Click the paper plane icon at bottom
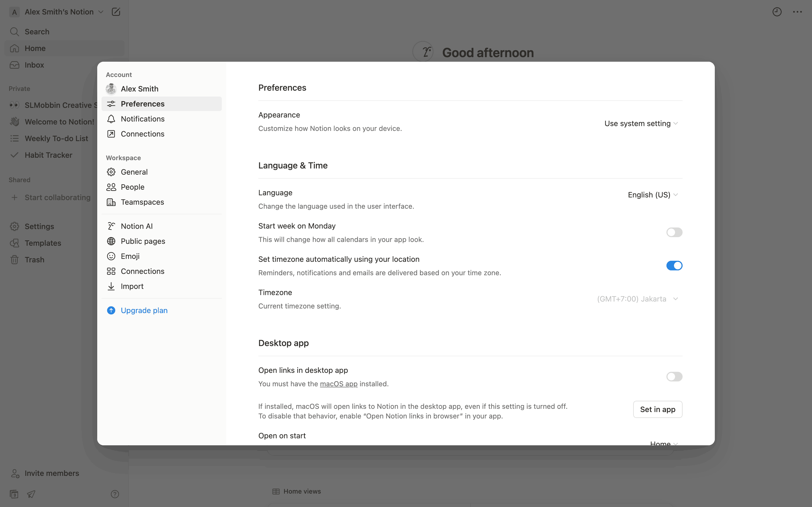The image size is (812, 507). [x=31, y=494]
